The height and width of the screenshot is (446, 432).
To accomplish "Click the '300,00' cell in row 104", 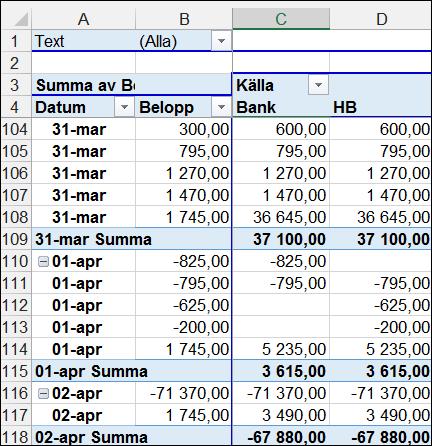I will (184, 129).
